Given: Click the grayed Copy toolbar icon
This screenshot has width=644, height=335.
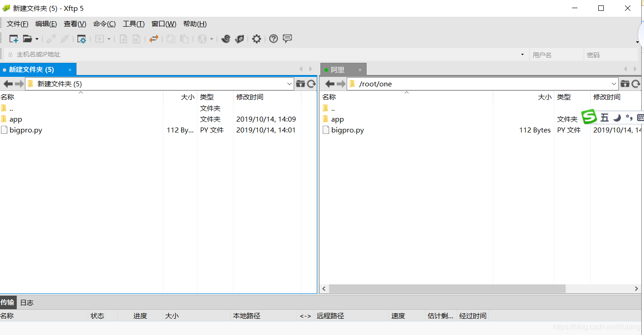Looking at the screenshot, I should 171,39.
